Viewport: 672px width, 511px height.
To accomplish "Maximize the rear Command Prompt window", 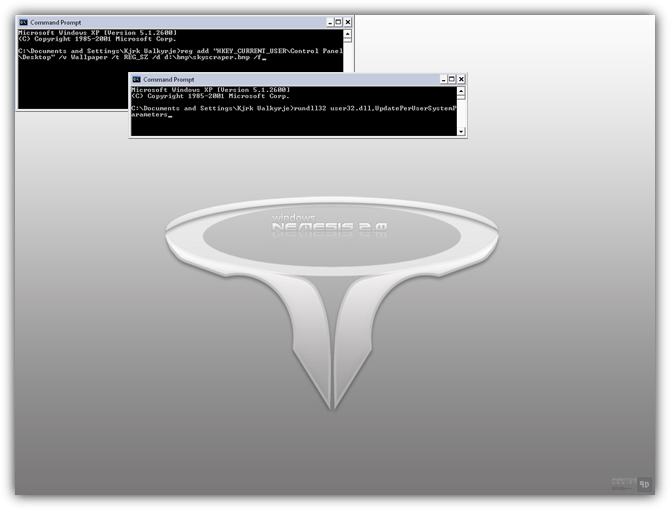I will [x=337, y=21].
